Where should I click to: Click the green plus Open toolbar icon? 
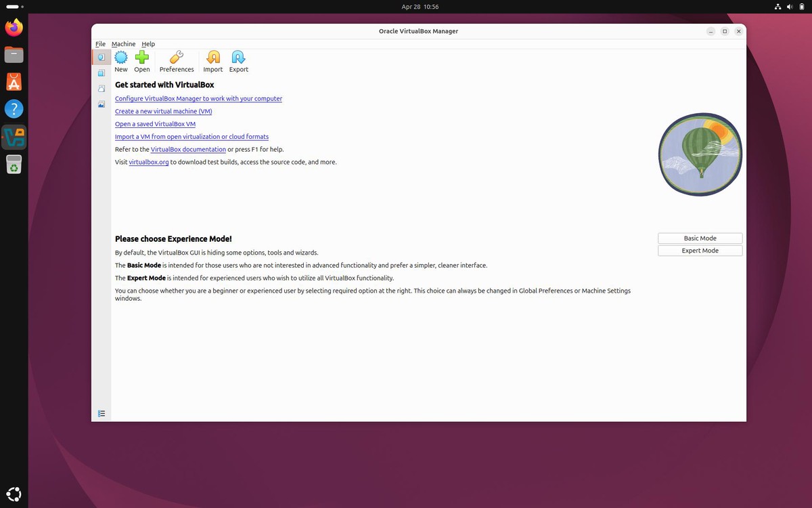click(x=142, y=58)
